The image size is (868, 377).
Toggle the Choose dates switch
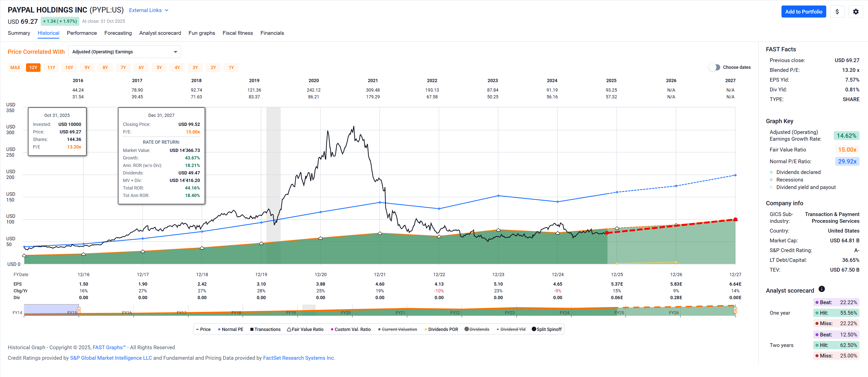point(714,67)
